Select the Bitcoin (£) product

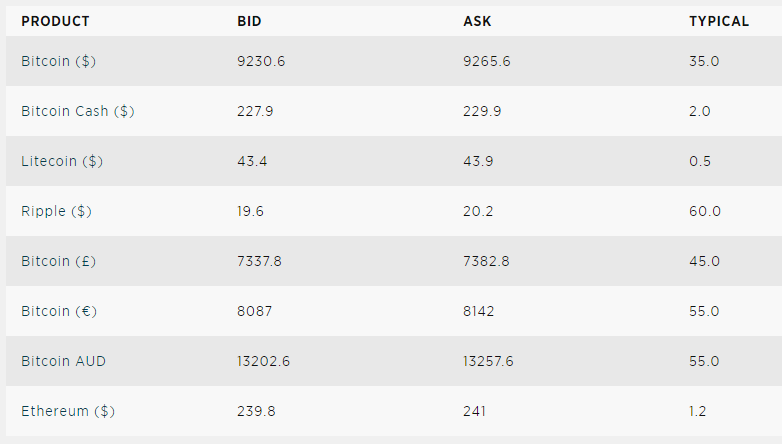tap(58, 261)
